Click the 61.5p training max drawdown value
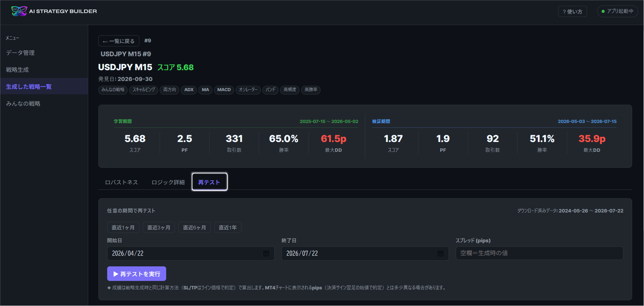This screenshot has height=306, width=644. coord(334,139)
